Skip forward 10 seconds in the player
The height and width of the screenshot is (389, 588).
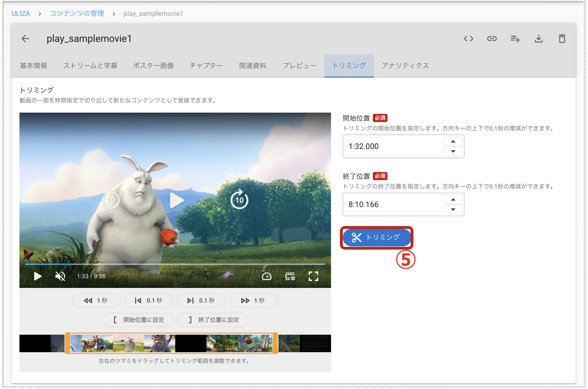pyautogui.click(x=239, y=199)
